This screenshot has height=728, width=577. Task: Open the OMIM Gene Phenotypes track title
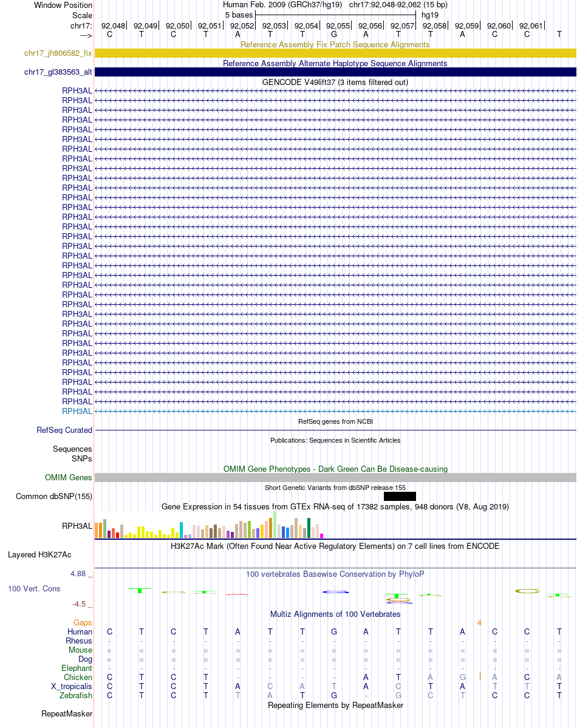tap(335, 469)
